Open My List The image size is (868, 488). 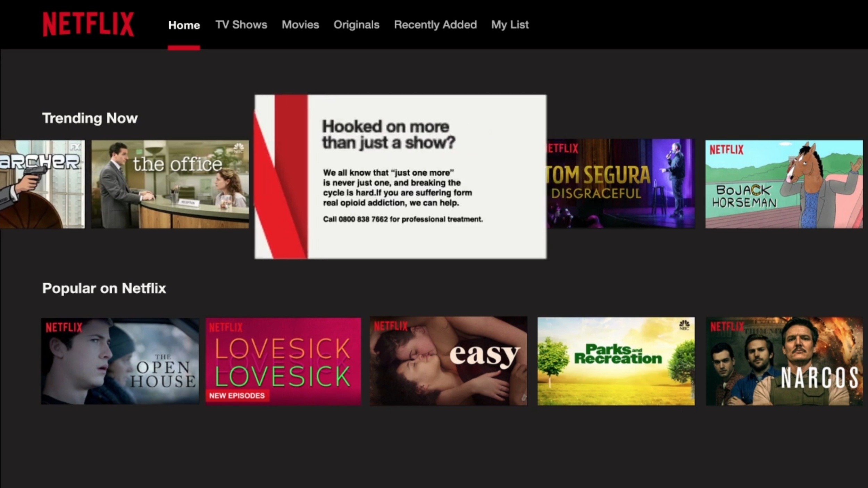click(509, 25)
